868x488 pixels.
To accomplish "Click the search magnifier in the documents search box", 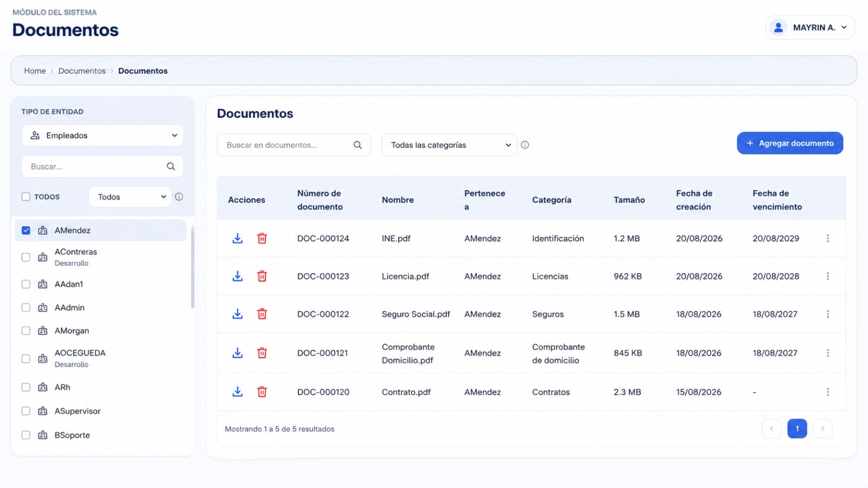I will click(x=358, y=145).
